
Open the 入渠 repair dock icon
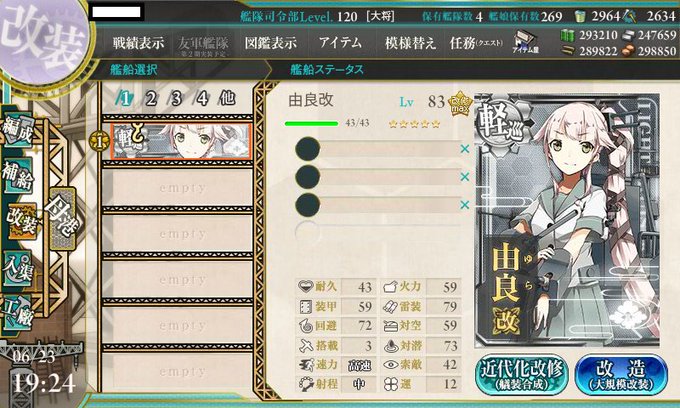click(17, 268)
